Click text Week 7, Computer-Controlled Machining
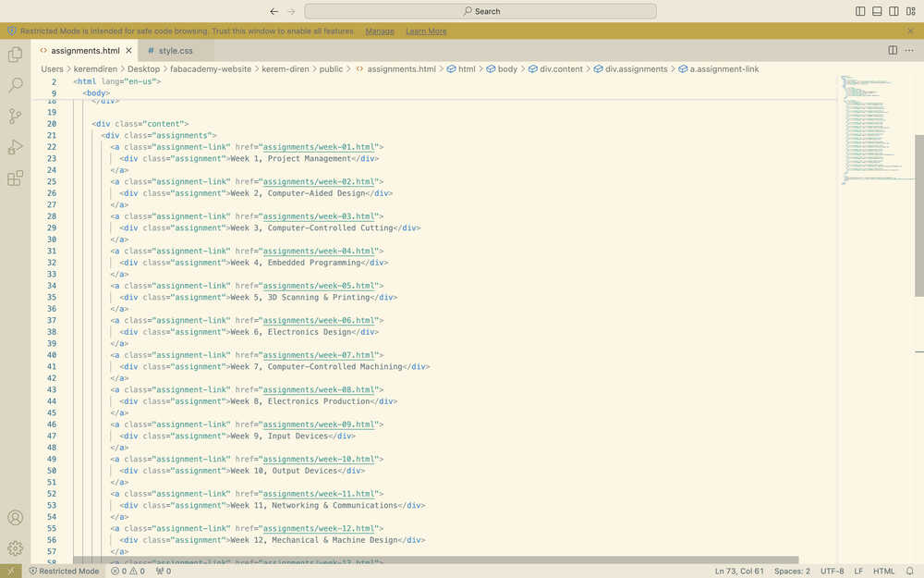Viewport: 924px width, 578px height. click(316, 366)
